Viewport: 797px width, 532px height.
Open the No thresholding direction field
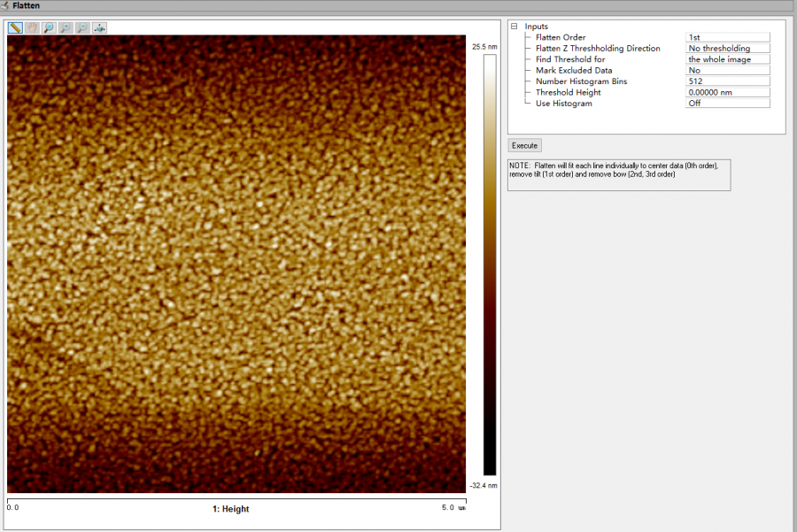coord(727,49)
